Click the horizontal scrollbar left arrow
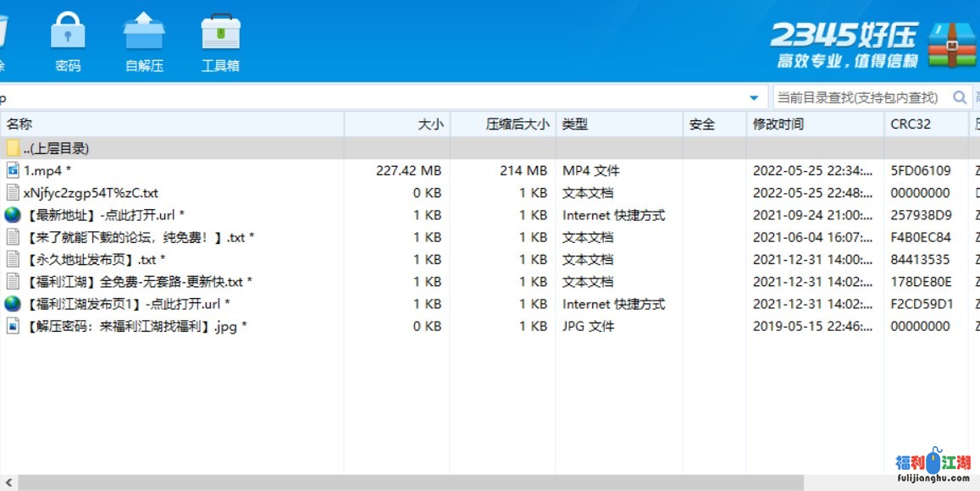This screenshot has height=491, width=980. click(8, 483)
